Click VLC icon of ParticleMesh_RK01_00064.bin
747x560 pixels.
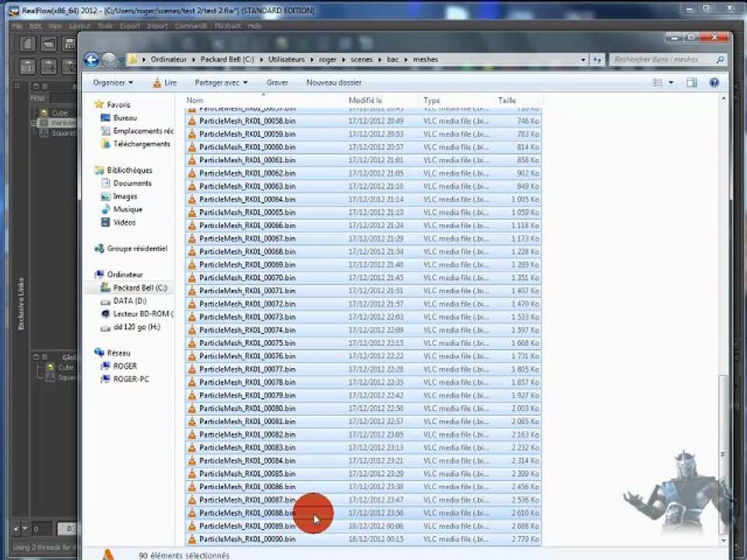click(x=191, y=199)
